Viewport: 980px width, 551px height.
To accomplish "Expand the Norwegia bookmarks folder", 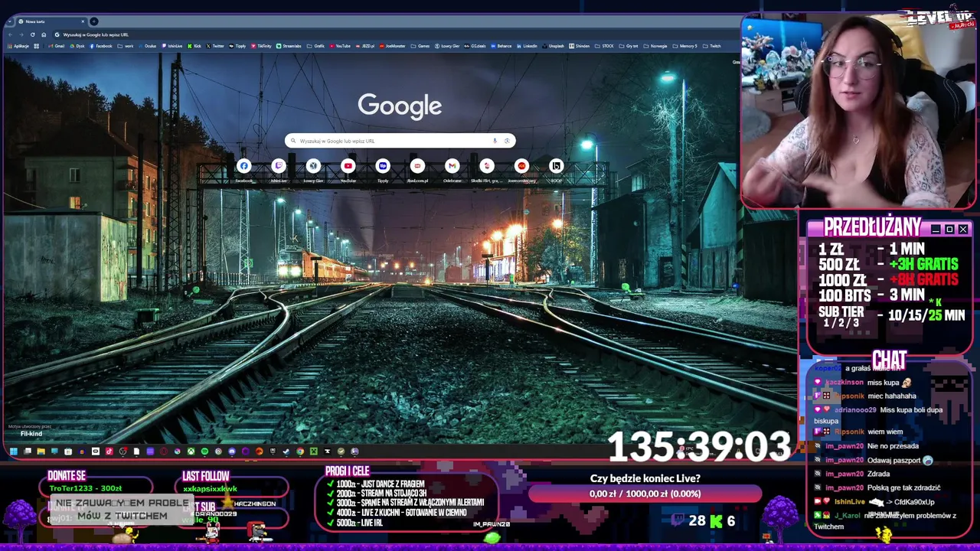I will (x=656, y=46).
